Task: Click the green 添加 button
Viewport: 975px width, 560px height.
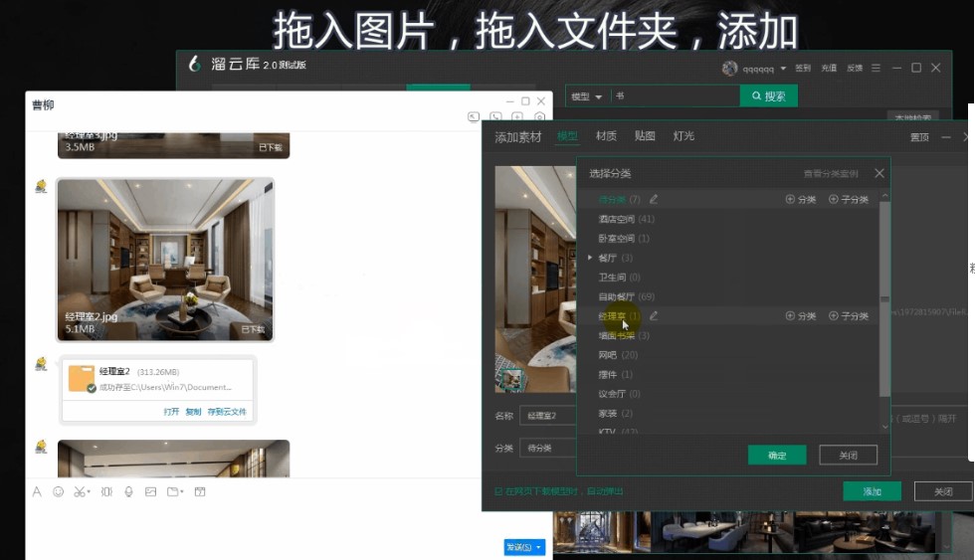Action: [872, 491]
